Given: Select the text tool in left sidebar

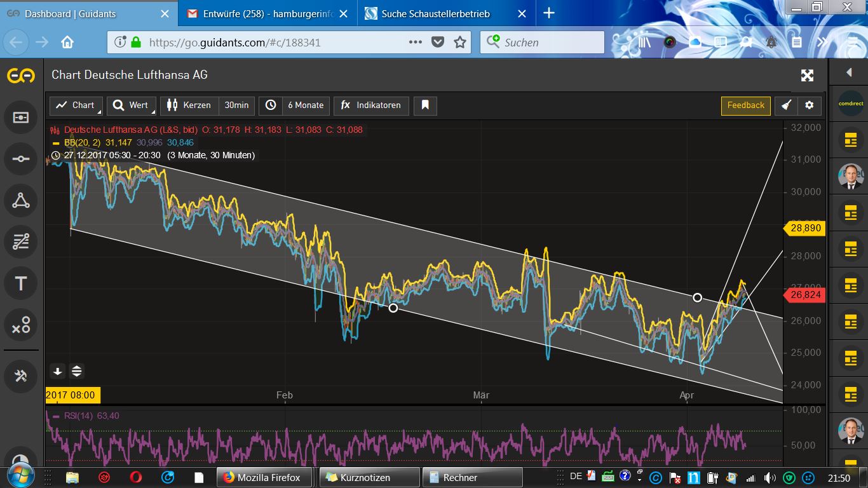Looking at the screenshot, I should pyautogui.click(x=21, y=283).
